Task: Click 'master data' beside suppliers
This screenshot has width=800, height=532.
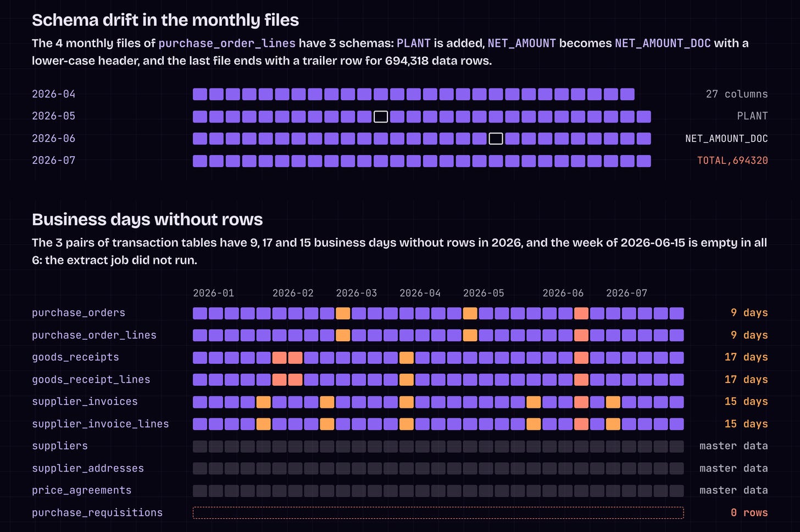Action: 734,446
